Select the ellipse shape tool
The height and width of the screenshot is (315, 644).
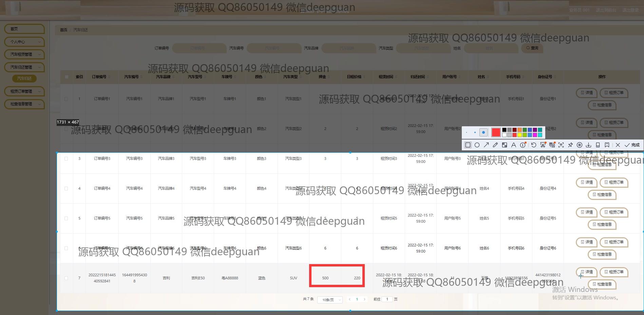477,145
